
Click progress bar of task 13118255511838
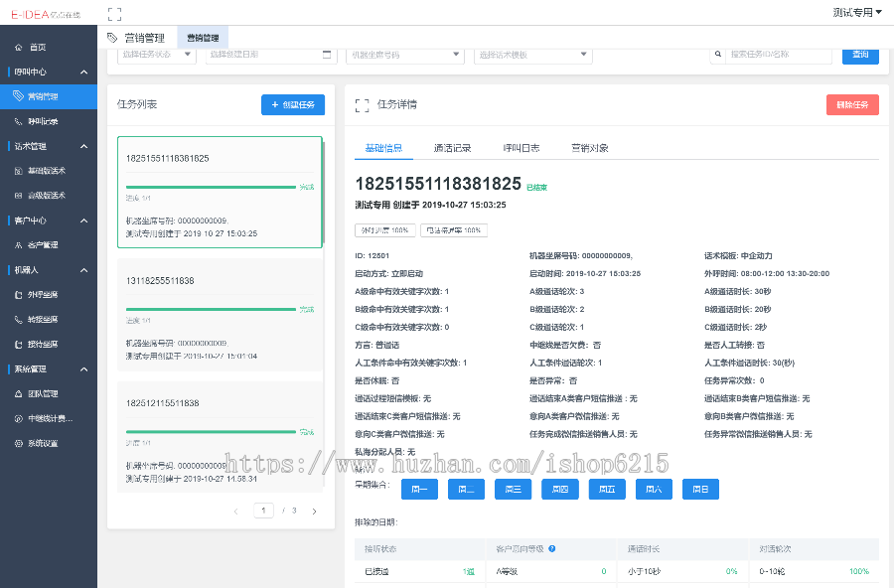click(x=211, y=309)
